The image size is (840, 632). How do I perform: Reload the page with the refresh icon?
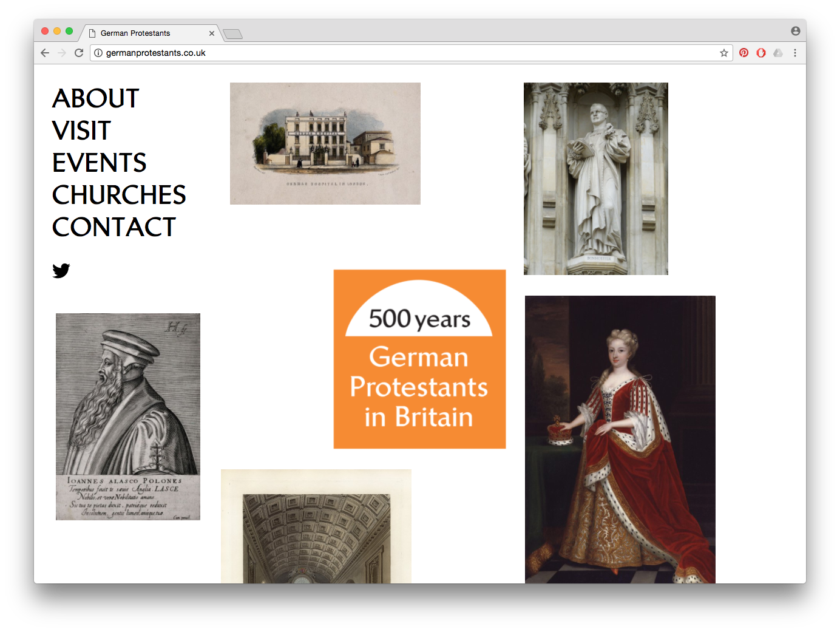pos(79,53)
